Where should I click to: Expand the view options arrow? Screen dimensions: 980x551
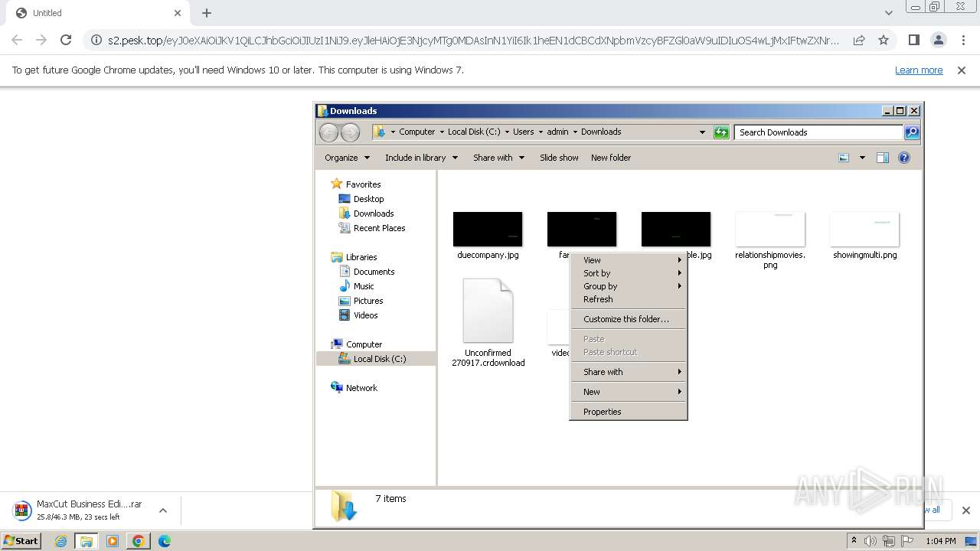862,158
